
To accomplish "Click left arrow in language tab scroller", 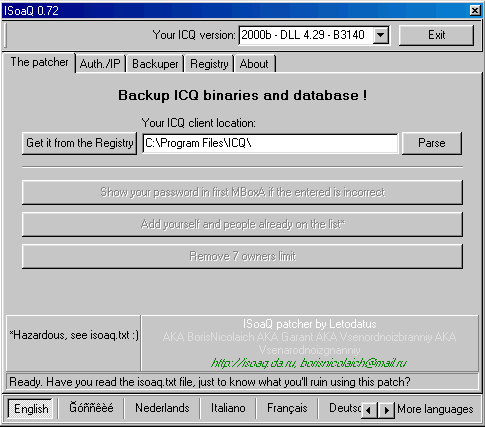I will click(x=369, y=410).
